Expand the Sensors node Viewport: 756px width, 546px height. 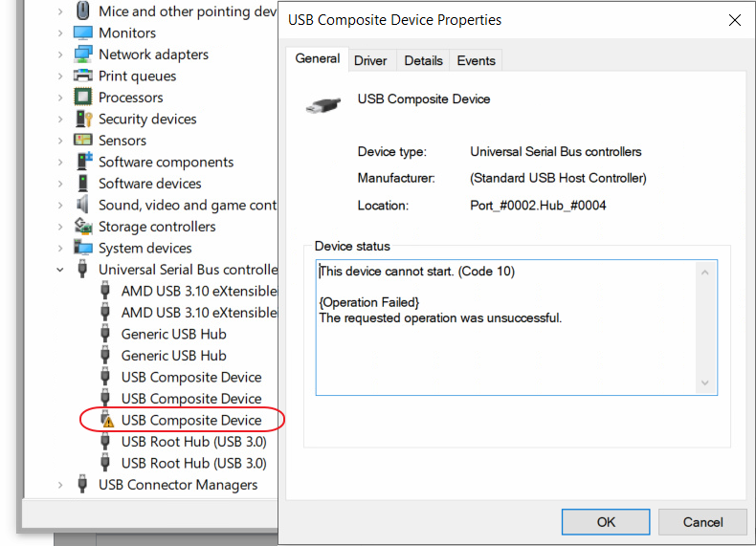pyautogui.click(x=59, y=141)
